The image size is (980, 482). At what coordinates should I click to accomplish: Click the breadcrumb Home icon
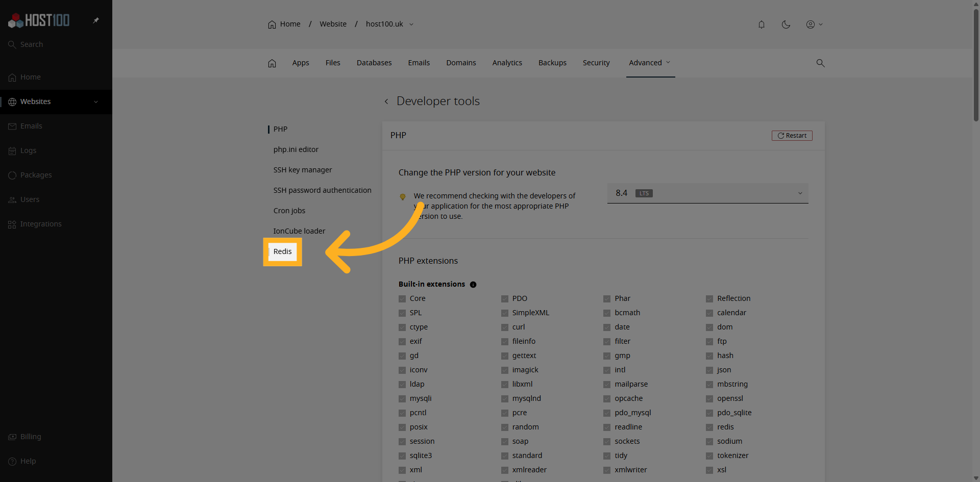click(x=272, y=24)
